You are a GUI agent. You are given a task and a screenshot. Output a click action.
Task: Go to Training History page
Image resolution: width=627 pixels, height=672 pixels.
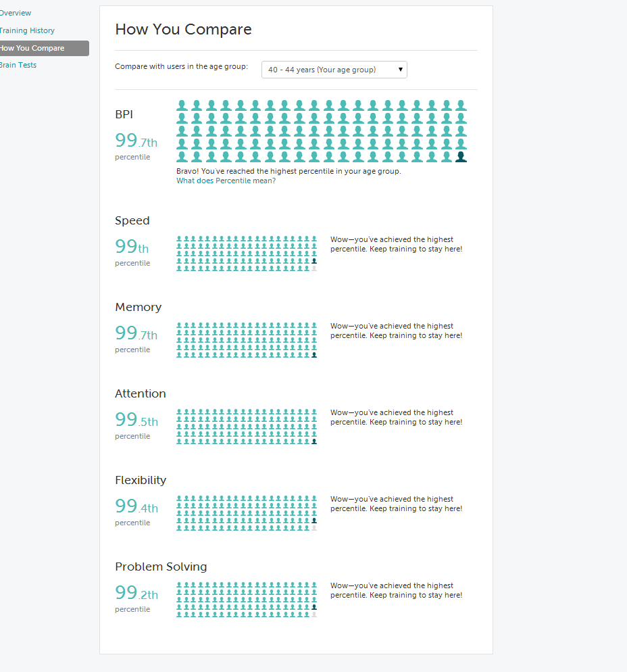pos(27,30)
